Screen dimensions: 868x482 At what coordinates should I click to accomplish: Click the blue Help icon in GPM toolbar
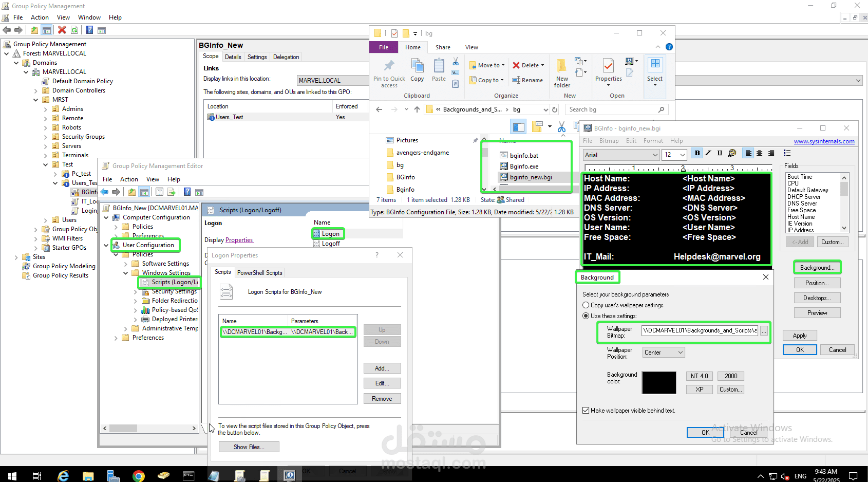89,30
